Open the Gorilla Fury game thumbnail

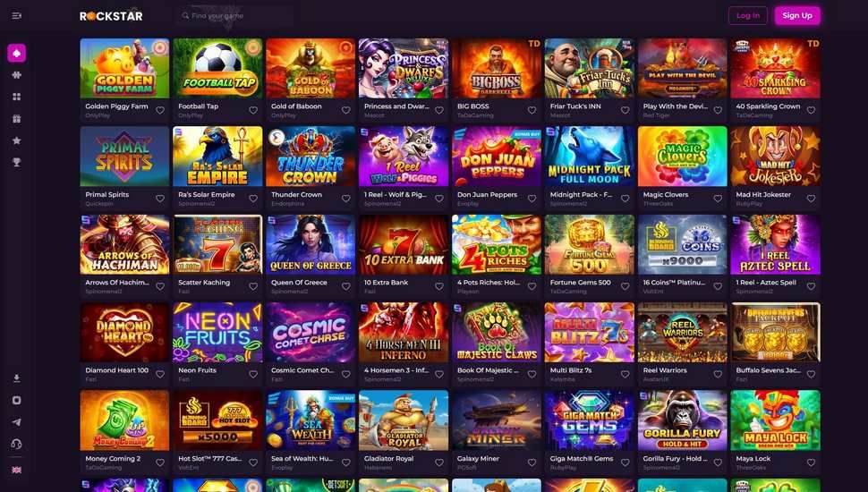click(x=682, y=420)
